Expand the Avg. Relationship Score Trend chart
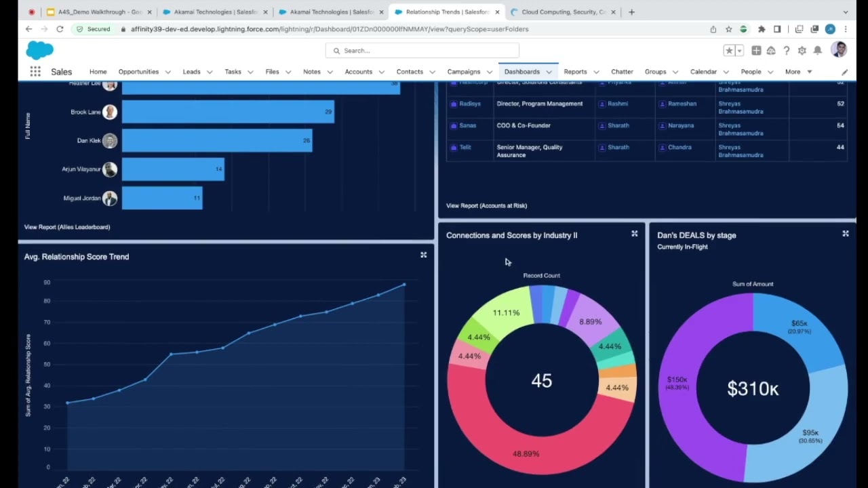 [423, 255]
